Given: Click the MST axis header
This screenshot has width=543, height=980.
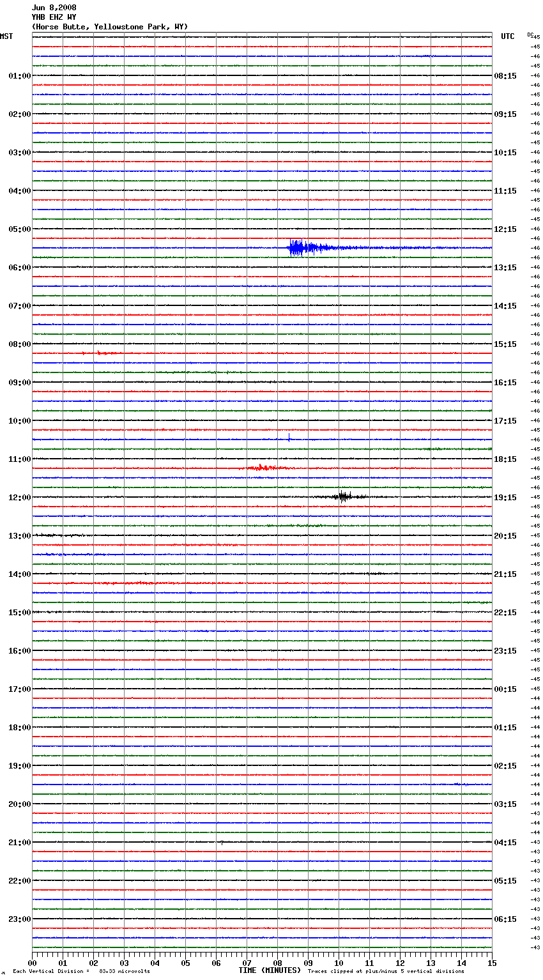Looking at the screenshot, I should tap(6, 36).
